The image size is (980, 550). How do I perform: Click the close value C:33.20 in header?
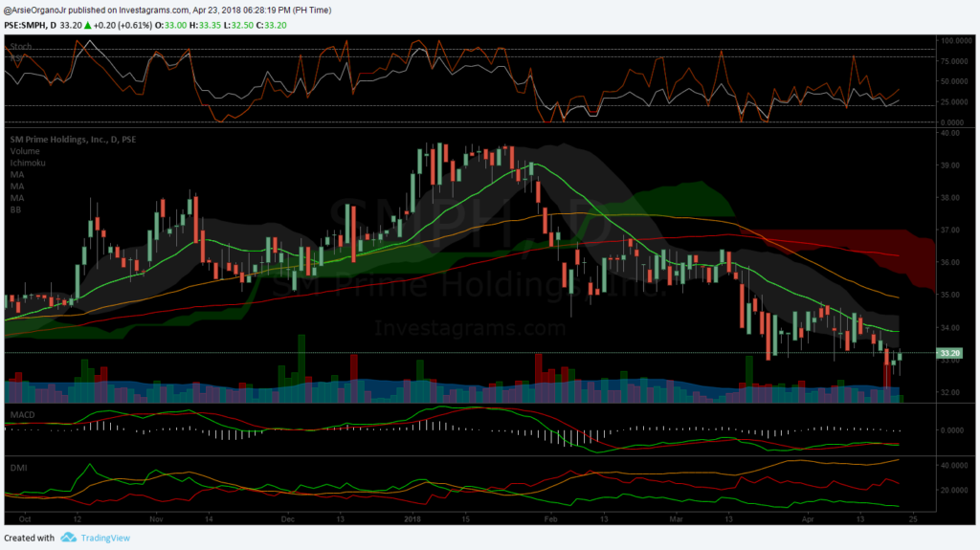[271, 25]
